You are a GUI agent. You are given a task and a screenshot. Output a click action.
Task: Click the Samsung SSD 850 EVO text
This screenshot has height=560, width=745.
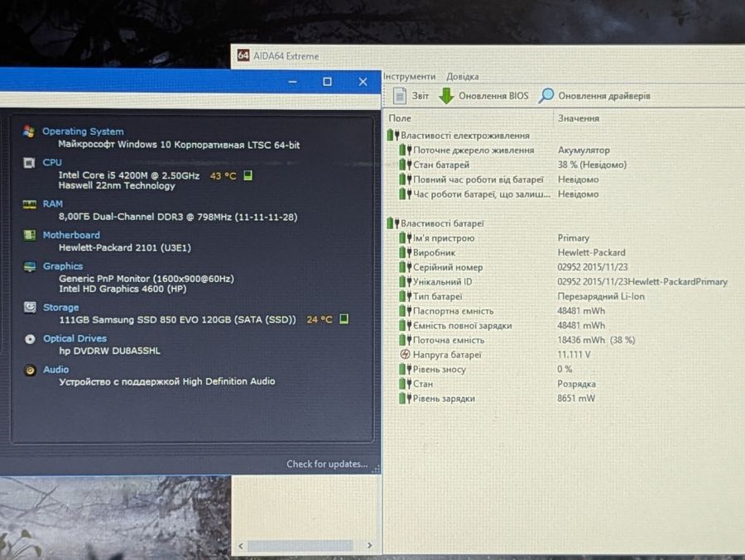tap(177, 319)
